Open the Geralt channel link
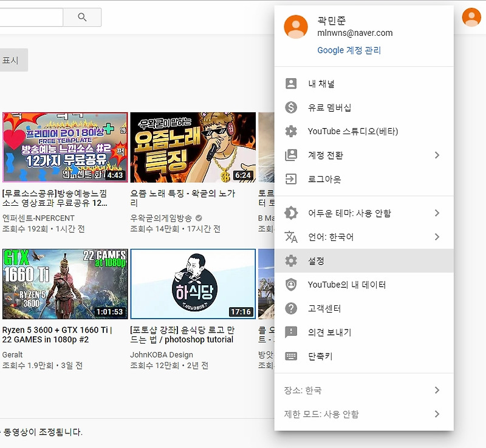Viewport: 486px width, 448px height. [x=12, y=355]
